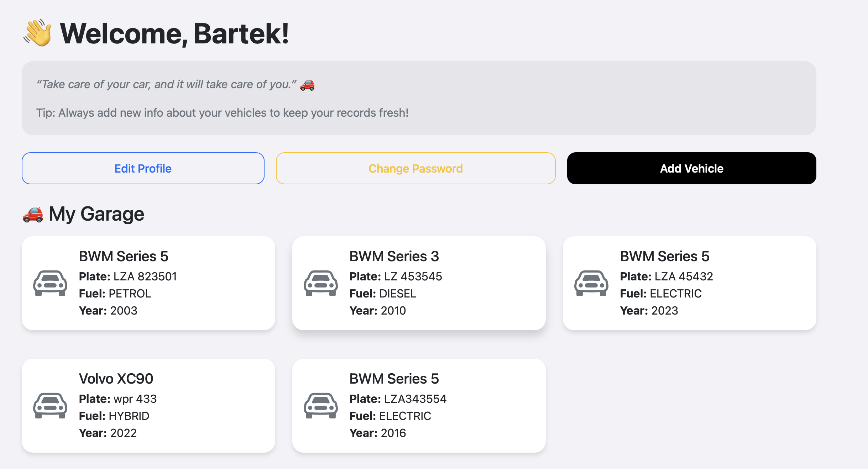The image size is (868, 469).
Task: Click car icon on LZA 823501 card
Action: pos(50,283)
